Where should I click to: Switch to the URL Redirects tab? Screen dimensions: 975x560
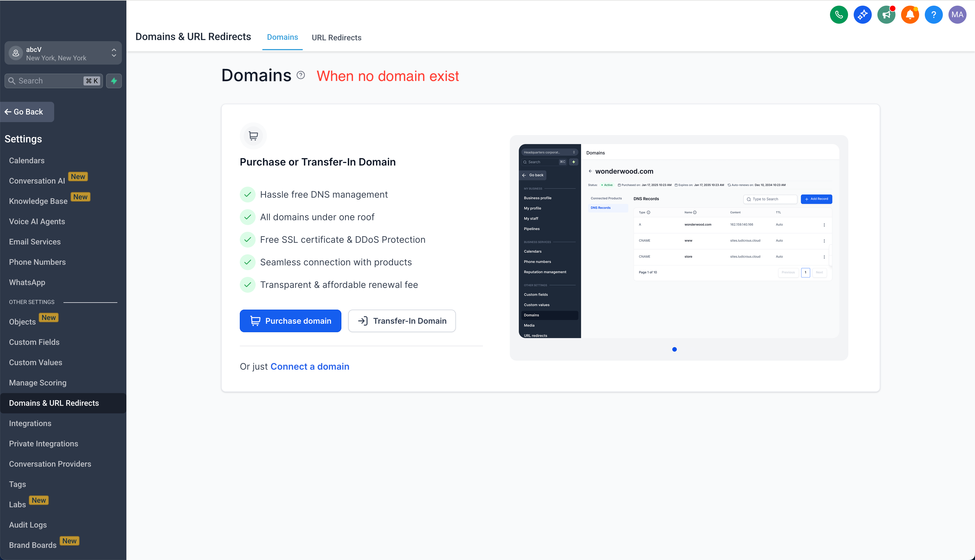[x=336, y=38]
